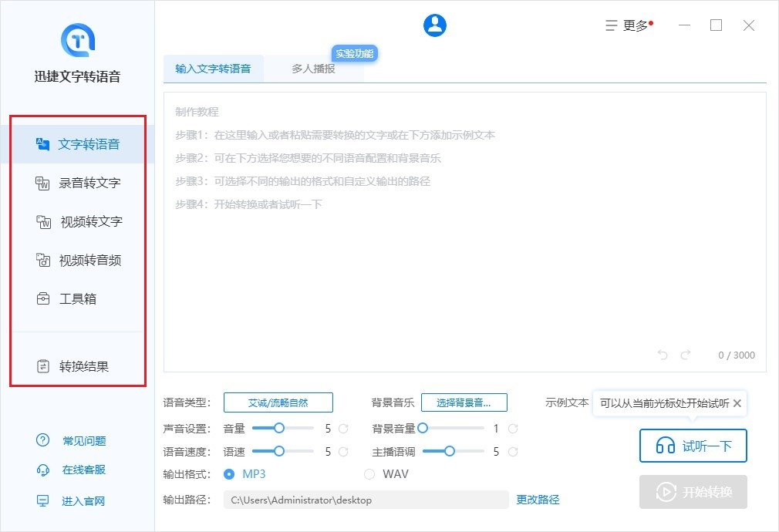Click the 文字转语音 sidebar icon
The height and width of the screenshot is (532, 779).
tap(42, 144)
